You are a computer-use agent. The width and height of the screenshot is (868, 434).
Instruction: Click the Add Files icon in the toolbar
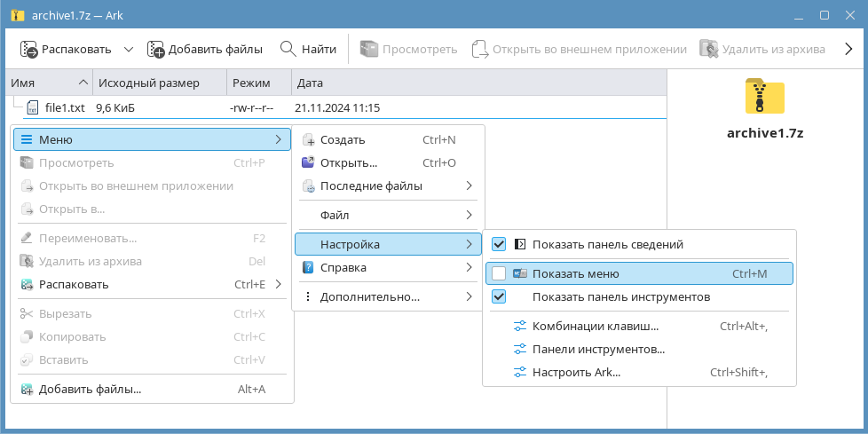(x=156, y=50)
